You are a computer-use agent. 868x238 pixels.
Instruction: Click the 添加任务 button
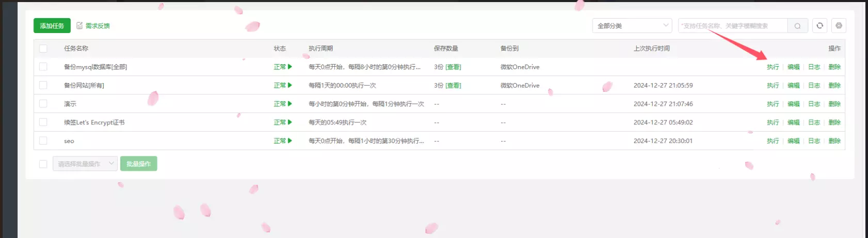pyautogui.click(x=52, y=26)
